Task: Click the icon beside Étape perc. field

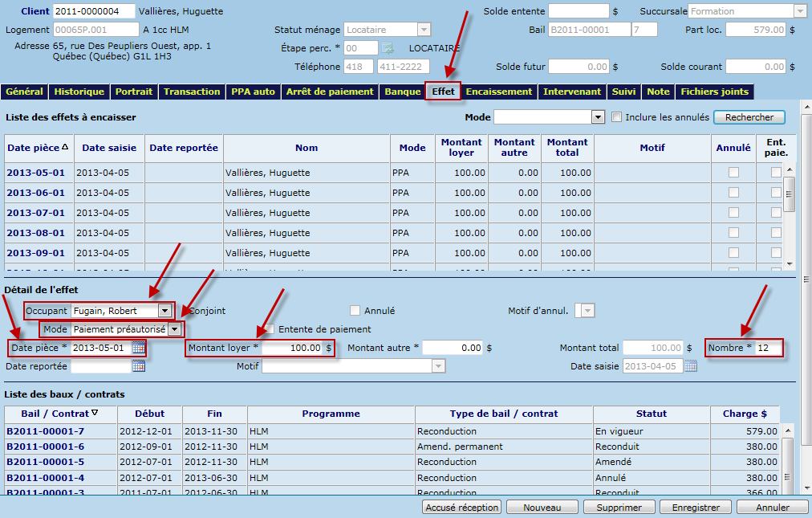Action: point(388,48)
